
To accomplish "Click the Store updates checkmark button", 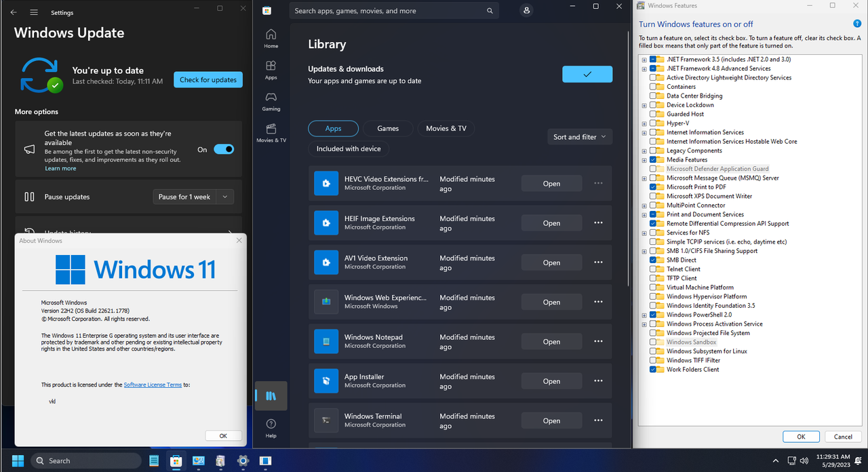I will (x=587, y=74).
